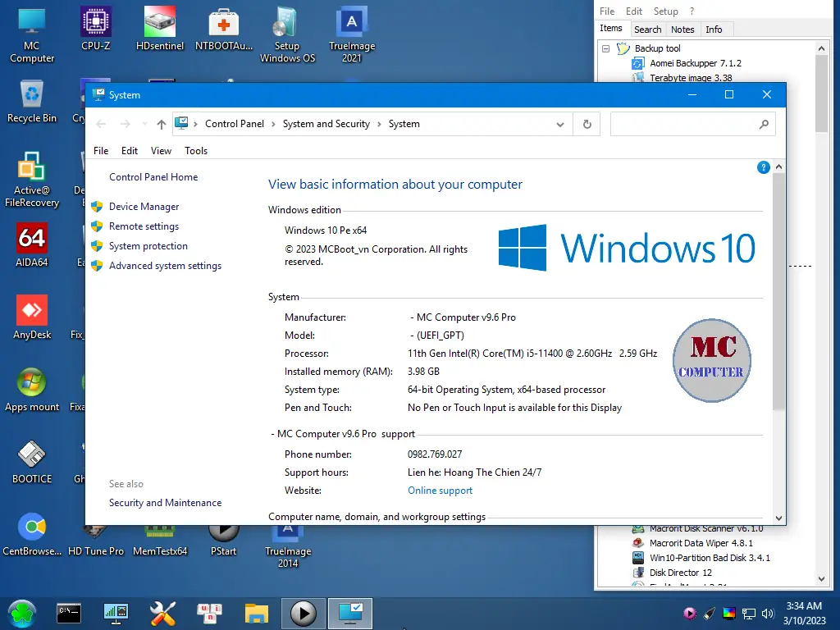Screen dimensions: 840x630
Task: Switch to Notes tab in PStart
Action: [682, 30]
